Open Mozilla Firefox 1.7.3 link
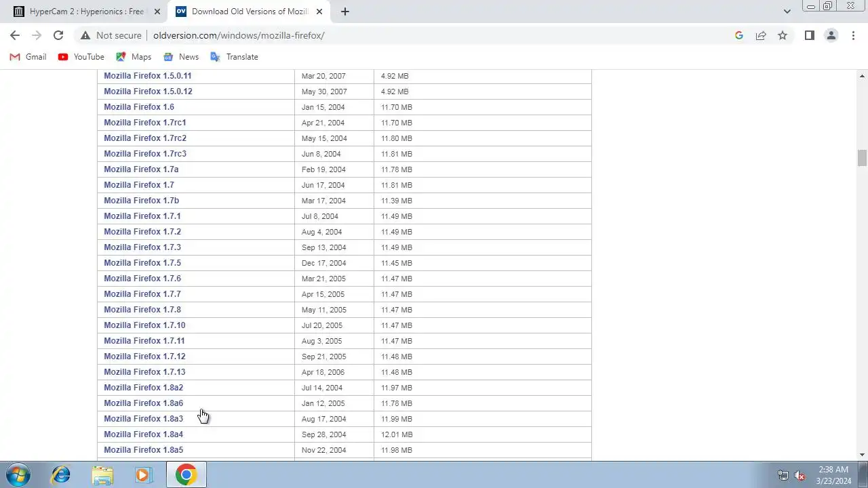This screenshot has width=868, height=488. [x=142, y=247]
